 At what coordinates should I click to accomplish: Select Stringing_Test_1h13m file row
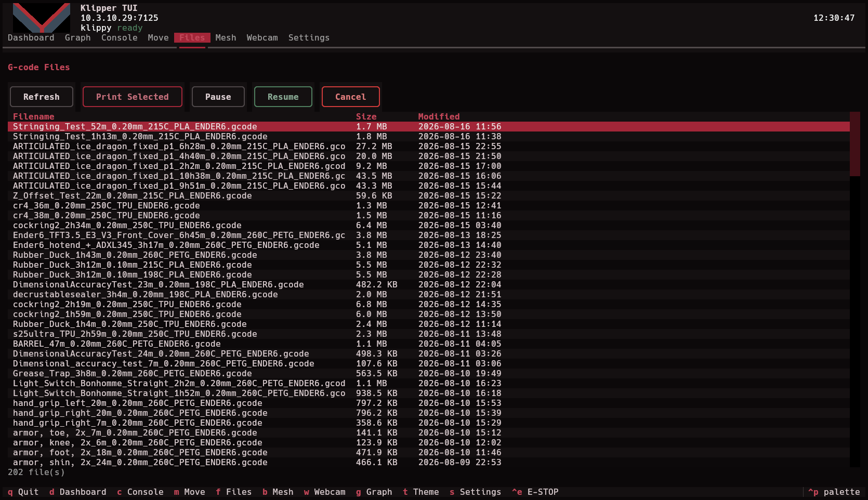[x=429, y=137]
